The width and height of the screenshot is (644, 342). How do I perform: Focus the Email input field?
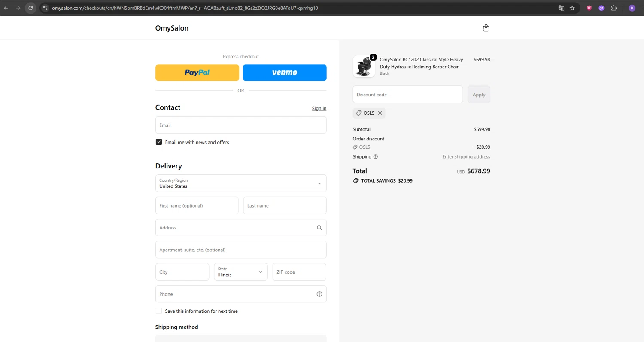pos(241,125)
